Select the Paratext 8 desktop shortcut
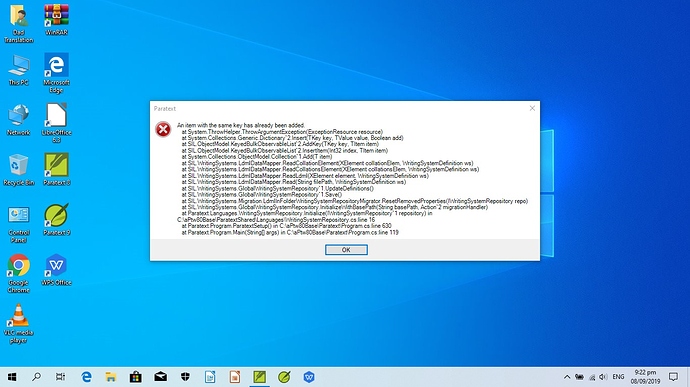The width and height of the screenshot is (690, 387). coord(56,170)
